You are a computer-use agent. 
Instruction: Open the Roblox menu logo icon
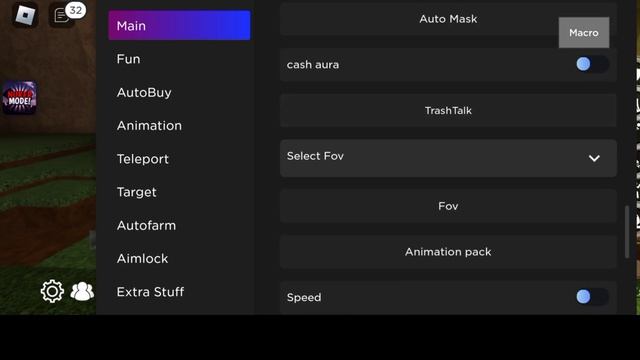click(x=25, y=15)
